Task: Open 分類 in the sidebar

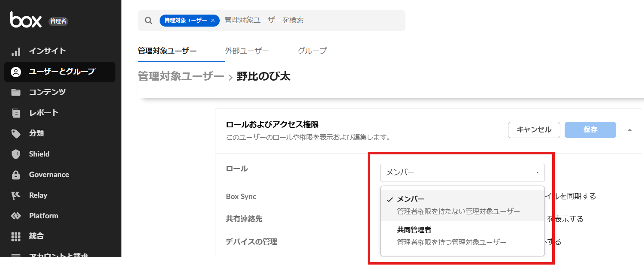Action: [60, 133]
